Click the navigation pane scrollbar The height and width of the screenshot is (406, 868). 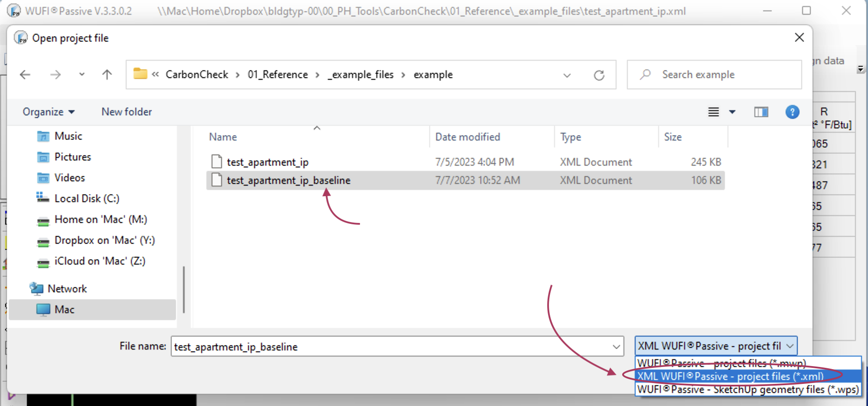(184, 290)
